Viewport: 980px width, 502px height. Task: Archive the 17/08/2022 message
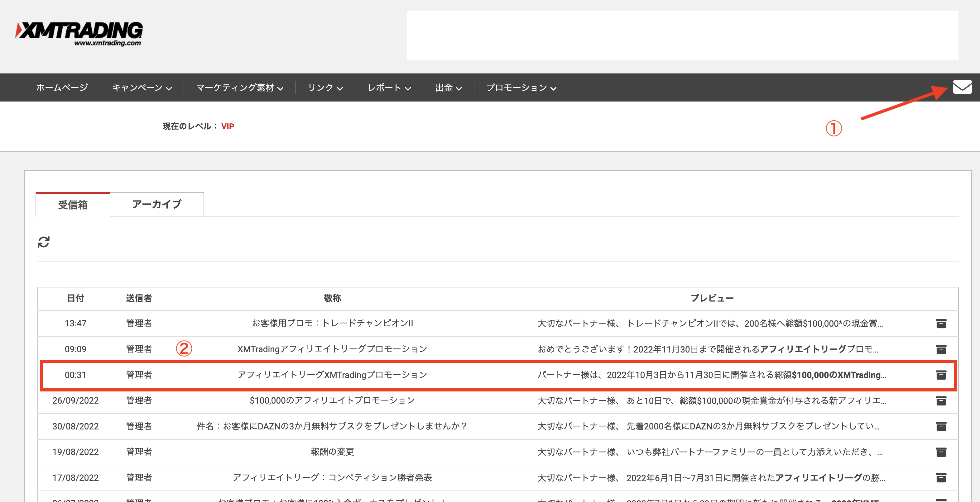pos(941,478)
